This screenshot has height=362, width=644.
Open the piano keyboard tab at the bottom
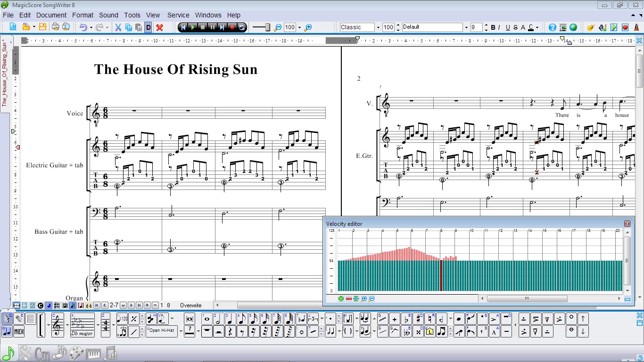point(93,354)
